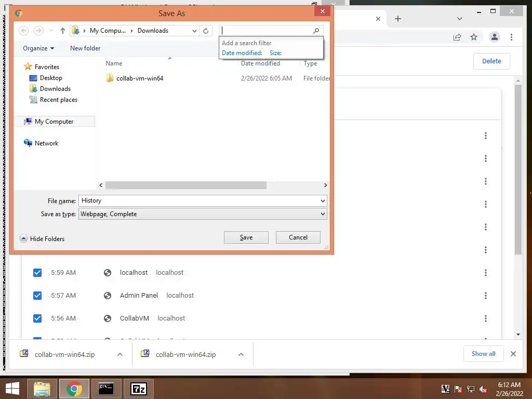Image resolution: width=532 pixels, height=399 pixels.
Task: Open File Explorer from taskbar
Action: click(42, 389)
